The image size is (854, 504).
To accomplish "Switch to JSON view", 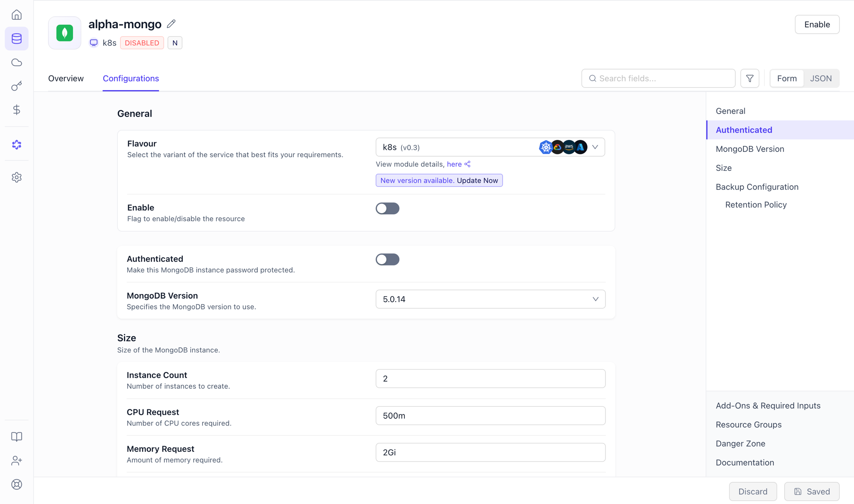I will pos(821,79).
